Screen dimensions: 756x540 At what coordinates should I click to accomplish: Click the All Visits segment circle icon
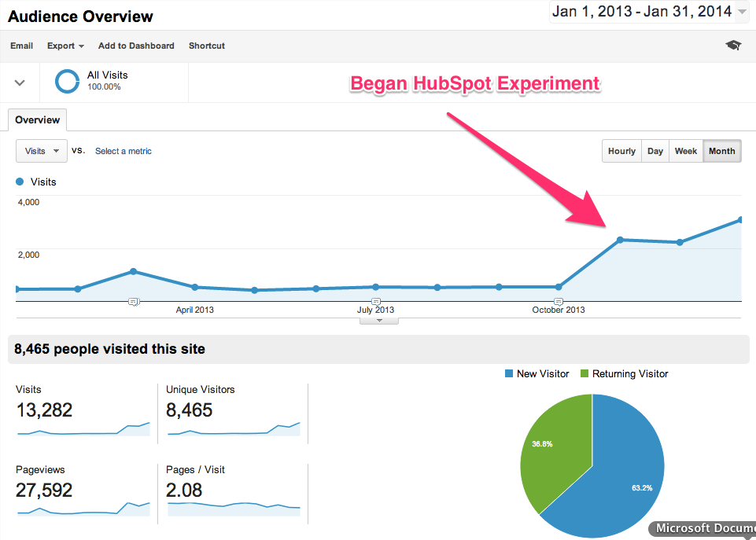pyautogui.click(x=67, y=82)
